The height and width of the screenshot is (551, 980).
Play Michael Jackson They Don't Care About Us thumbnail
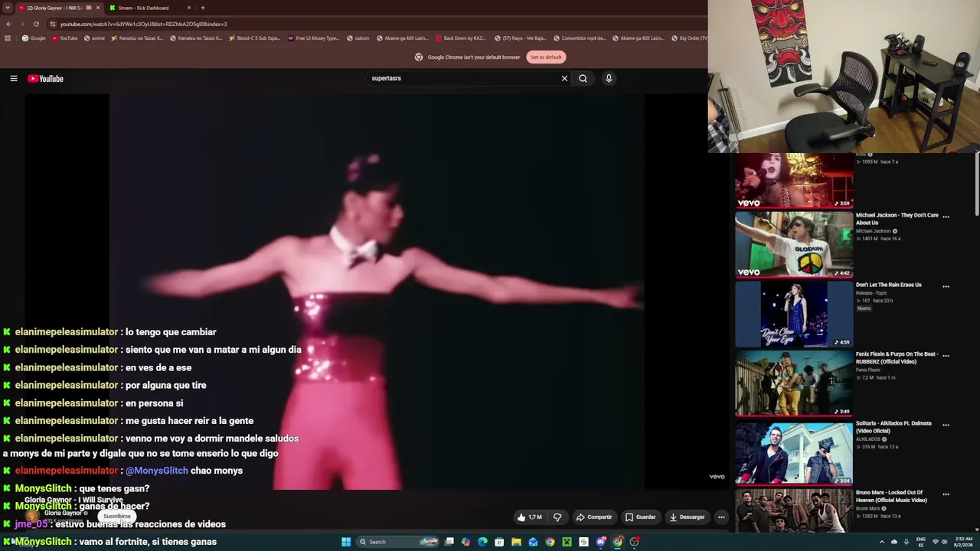[x=794, y=244]
